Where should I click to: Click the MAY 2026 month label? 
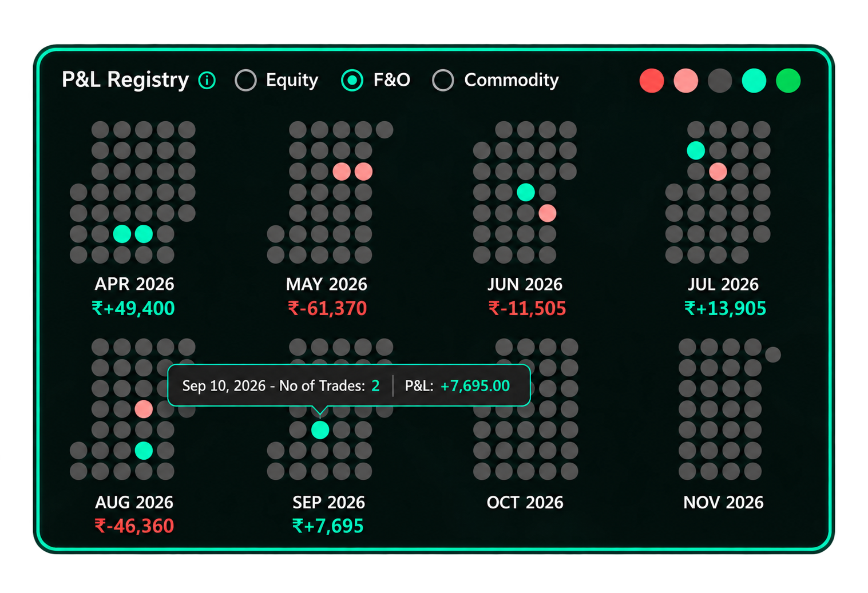pyautogui.click(x=327, y=284)
